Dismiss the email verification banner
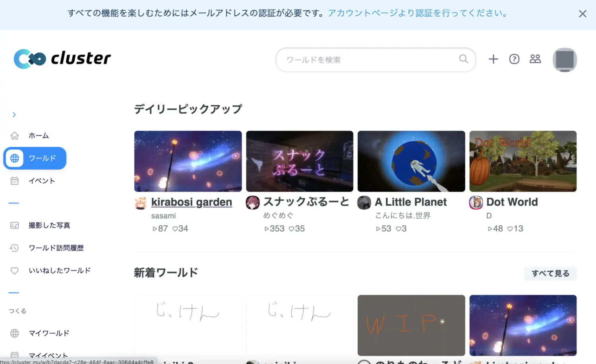Image resolution: width=596 pixels, height=364 pixels. pyautogui.click(x=582, y=14)
